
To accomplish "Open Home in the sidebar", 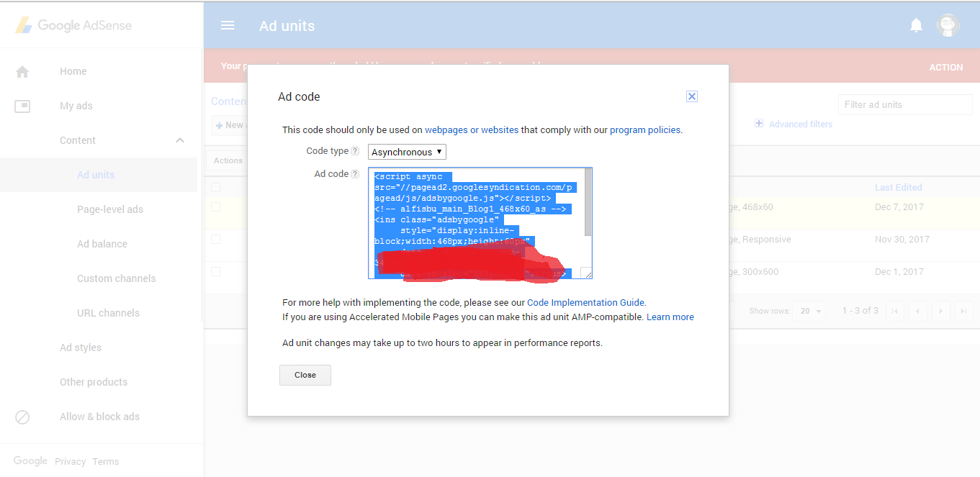I will pos(73,71).
